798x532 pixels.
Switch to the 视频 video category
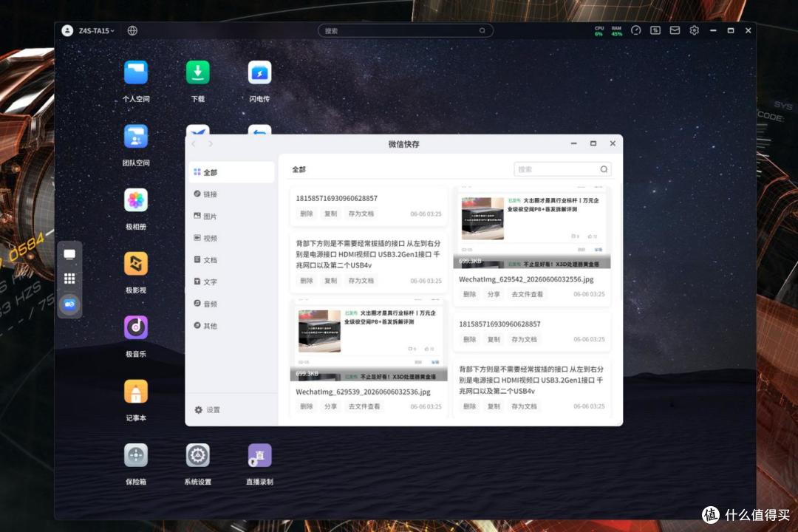pos(231,238)
